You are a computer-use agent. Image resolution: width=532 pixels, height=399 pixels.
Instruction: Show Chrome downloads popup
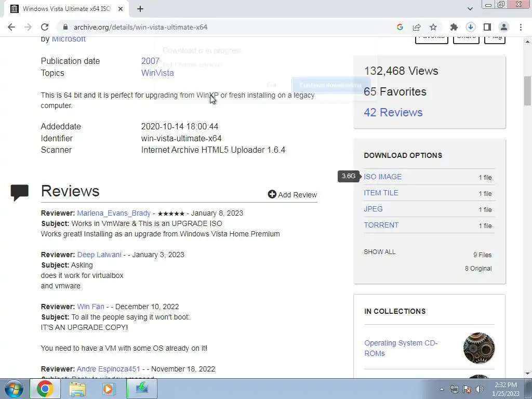point(470,27)
